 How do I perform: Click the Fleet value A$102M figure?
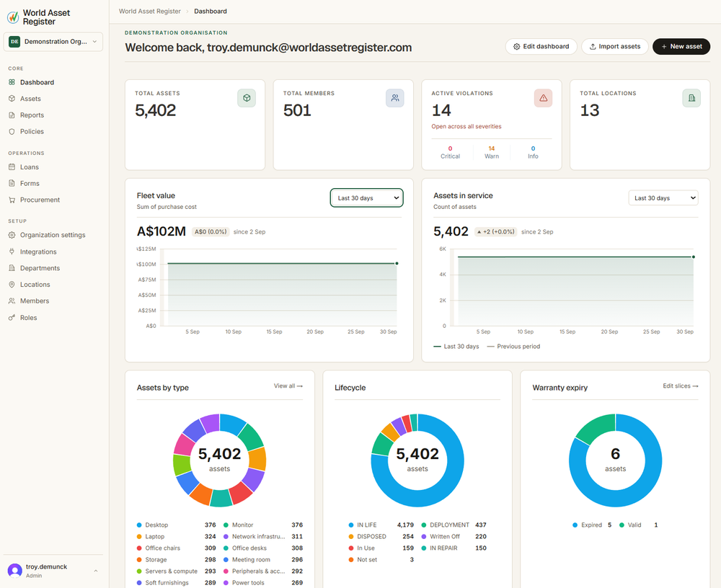click(x=162, y=231)
